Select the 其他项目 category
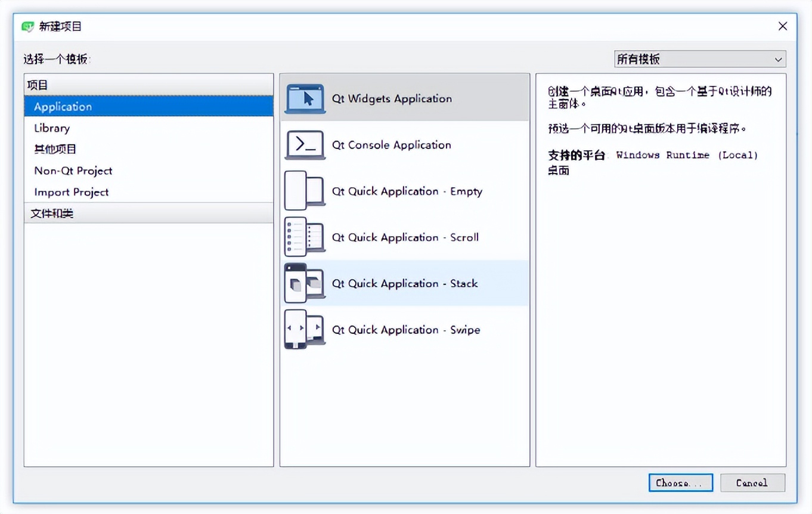Image resolution: width=812 pixels, height=514 pixels. 55,149
